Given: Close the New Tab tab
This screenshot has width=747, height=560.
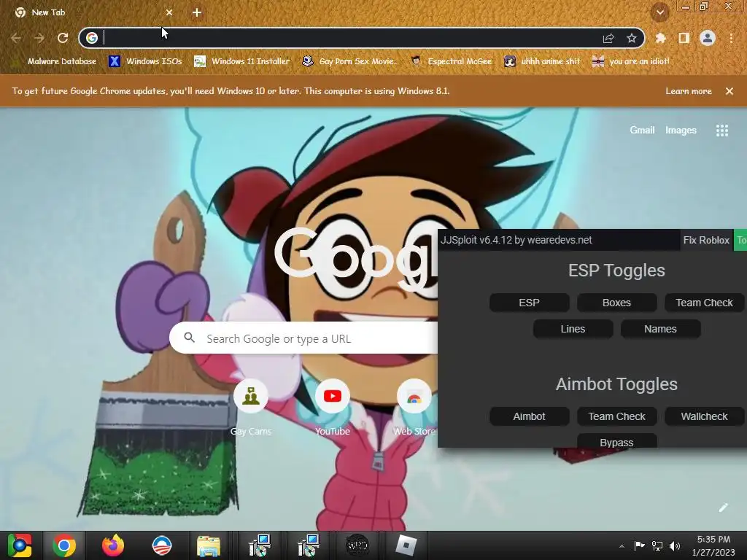Looking at the screenshot, I should click(x=169, y=12).
